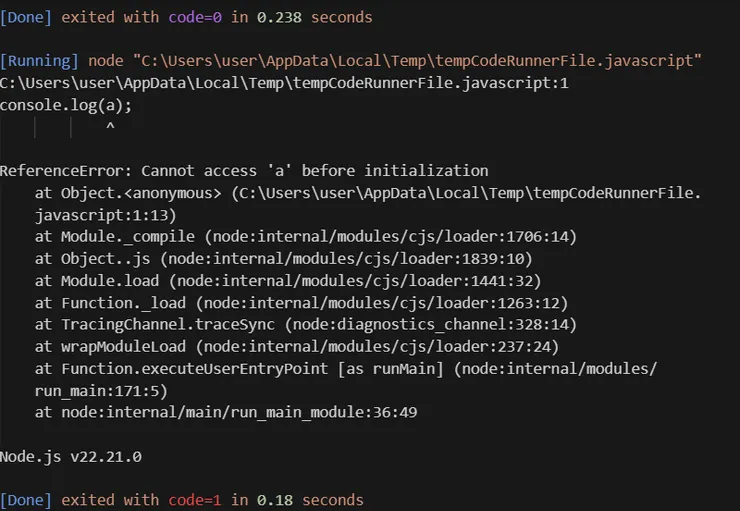Click the Node.js v22.21.0 version text
Screen dimensions: 740x511
(x=71, y=456)
